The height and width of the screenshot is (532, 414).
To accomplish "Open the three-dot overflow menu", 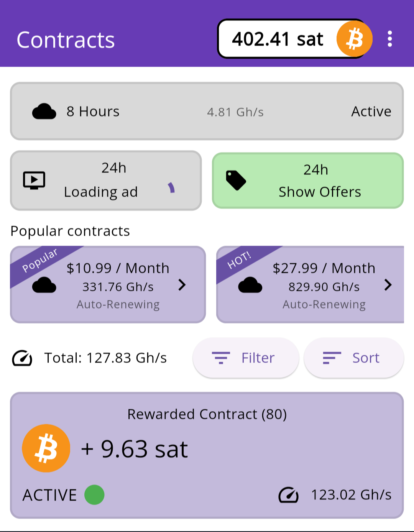I will pos(389,39).
